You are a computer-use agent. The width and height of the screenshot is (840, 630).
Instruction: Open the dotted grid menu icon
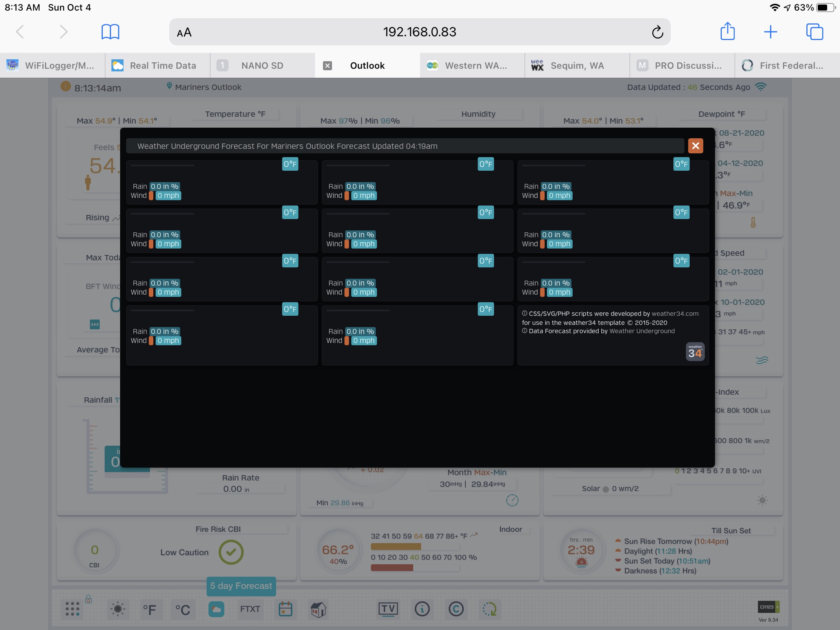point(73,609)
